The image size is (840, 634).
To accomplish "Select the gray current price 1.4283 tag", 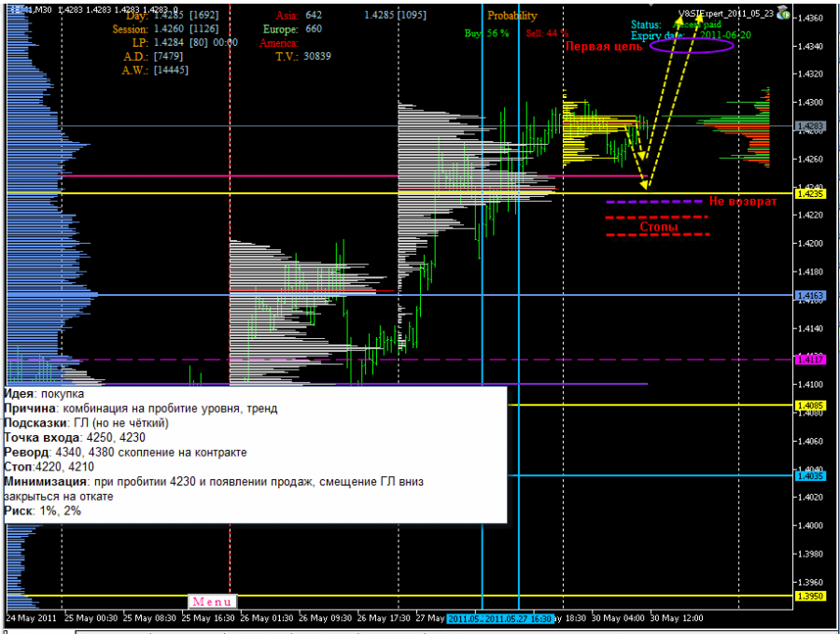I will [x=811, y=126].
